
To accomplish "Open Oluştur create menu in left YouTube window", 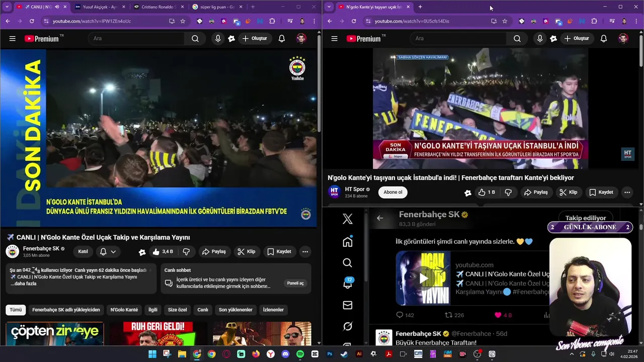I will 255,39.
